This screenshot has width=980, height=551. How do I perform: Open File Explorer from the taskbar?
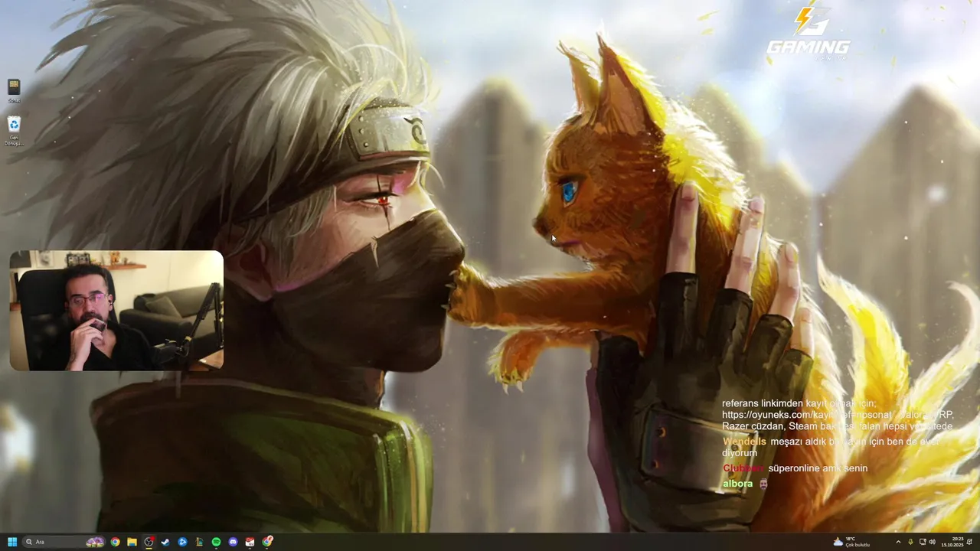[132, 542]
